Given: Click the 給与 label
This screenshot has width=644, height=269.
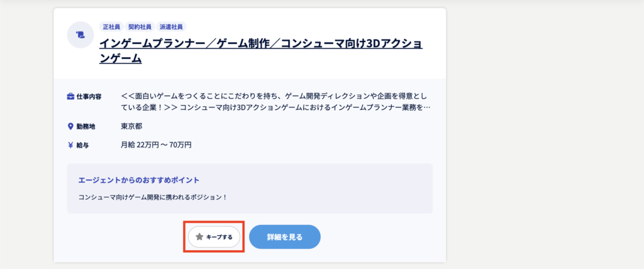Looking at the screenshot, I should 82,145.
